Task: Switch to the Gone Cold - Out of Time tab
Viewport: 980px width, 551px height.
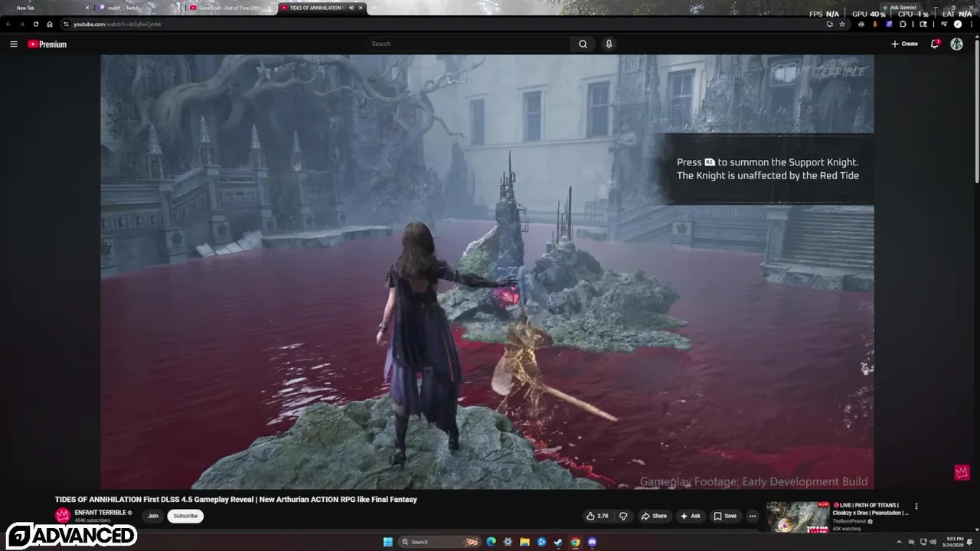Action: pyautogui.click(x=230, y=8)
